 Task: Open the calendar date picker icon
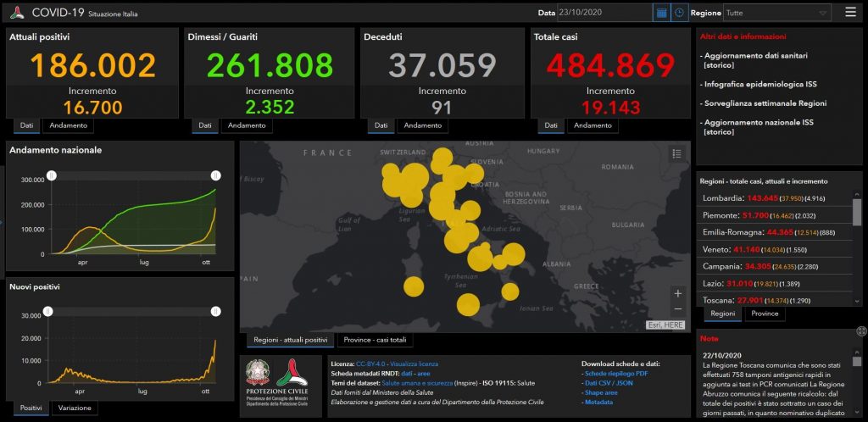pos(661,13)
